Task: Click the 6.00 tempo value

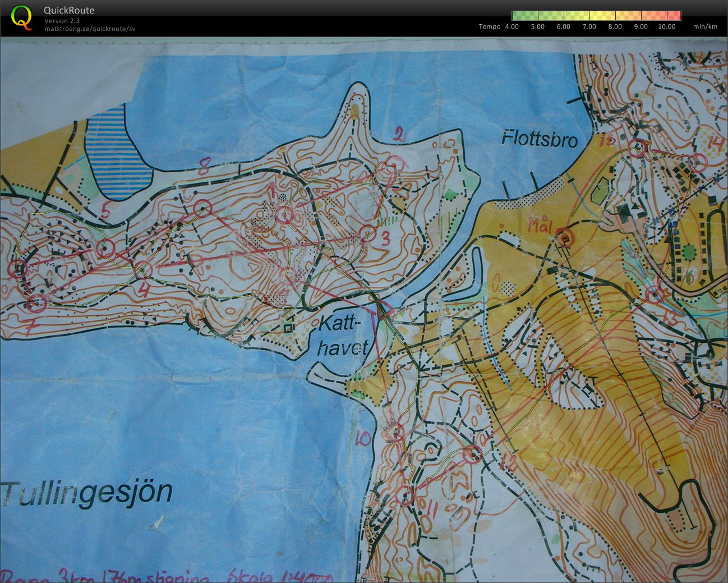Action: point(564,26)
